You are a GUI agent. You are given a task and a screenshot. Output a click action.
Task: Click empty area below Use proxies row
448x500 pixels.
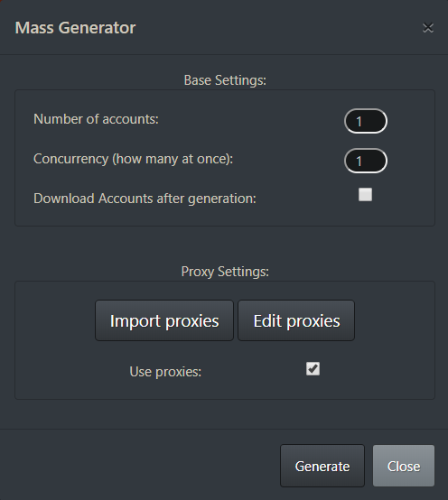pos(225,390)
